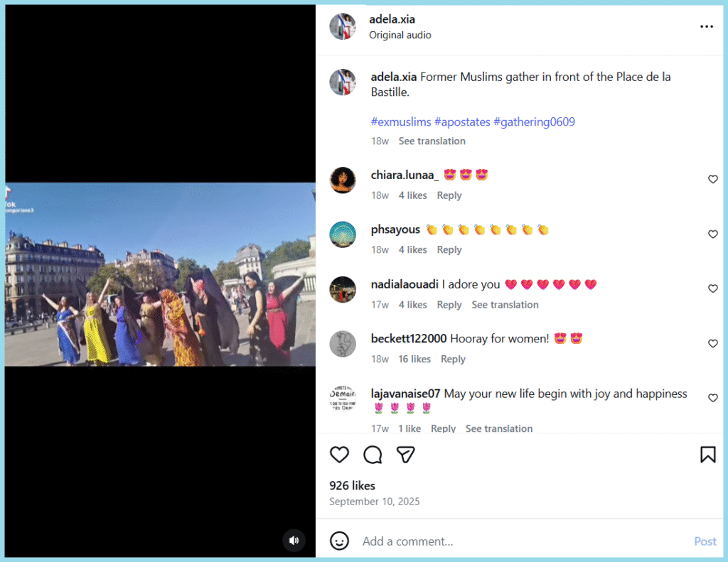The height and width of the screenshot is (562, 728).
Task: Reply to phsayous's comment
Action: point(449,250)
